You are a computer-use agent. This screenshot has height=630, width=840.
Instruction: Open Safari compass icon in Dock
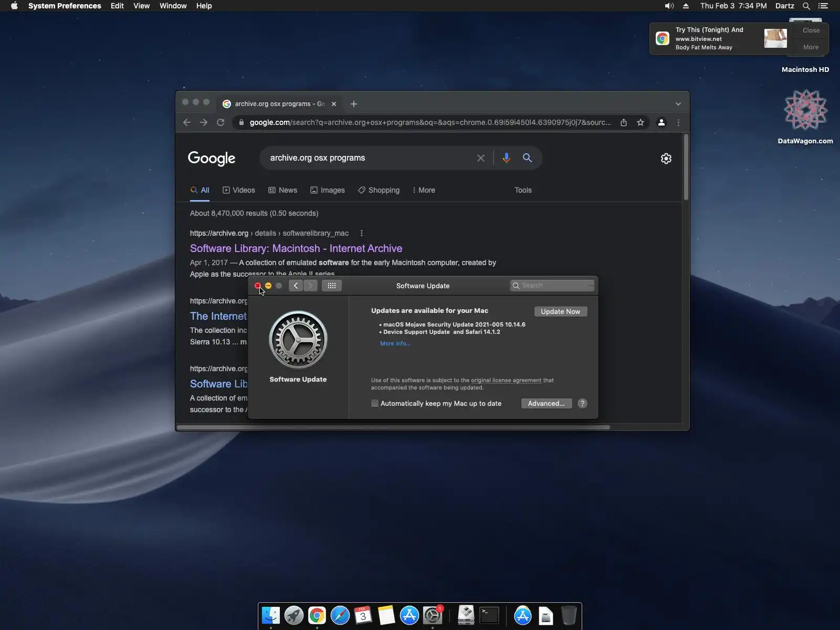pos(340,615)
